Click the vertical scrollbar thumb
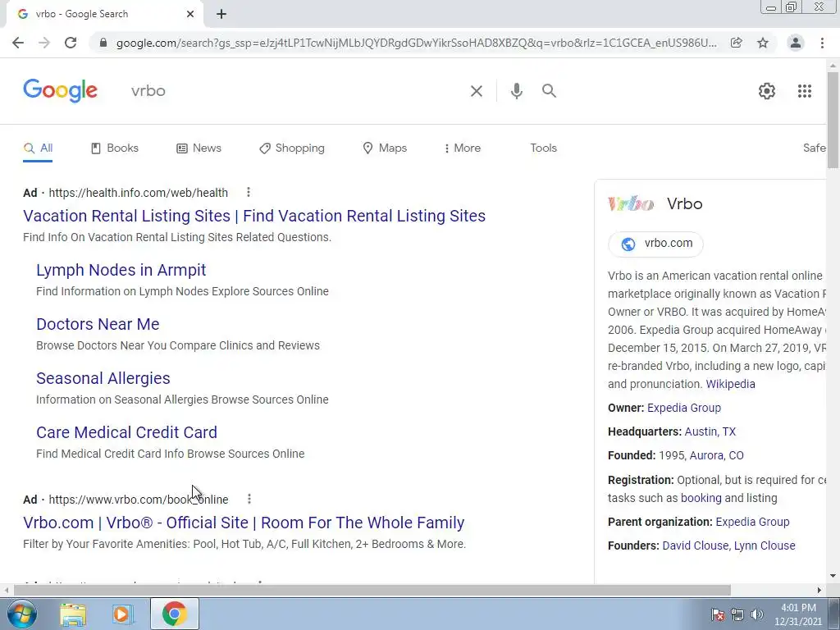The width and height of the screenshot is (840, 630). pos(833,121)
